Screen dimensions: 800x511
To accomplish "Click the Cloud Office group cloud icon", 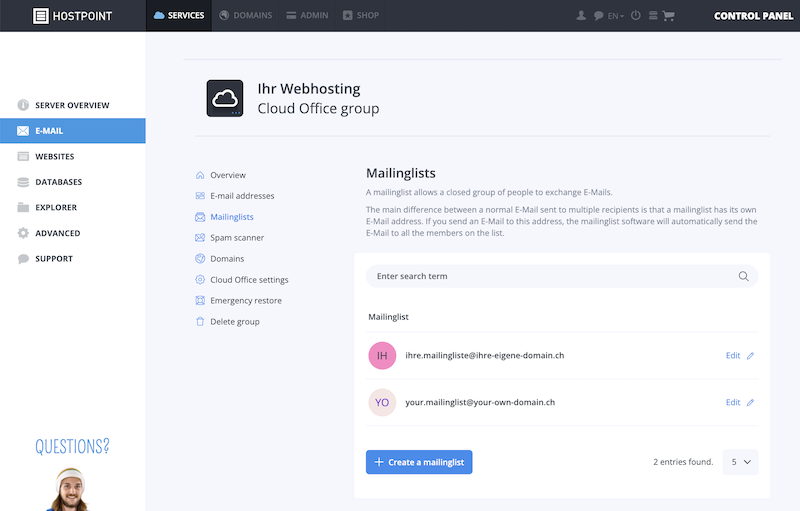I will click(225, 98).
